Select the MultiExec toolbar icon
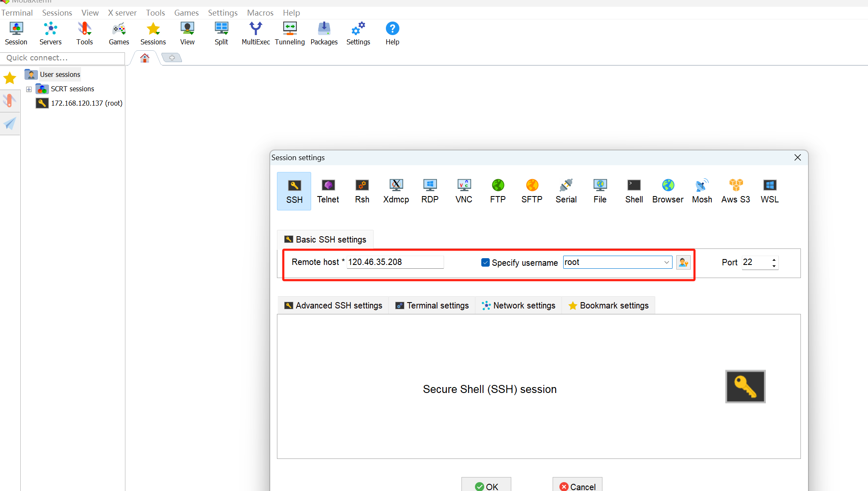This screenshot has width=868, height=491. point(256,33)
